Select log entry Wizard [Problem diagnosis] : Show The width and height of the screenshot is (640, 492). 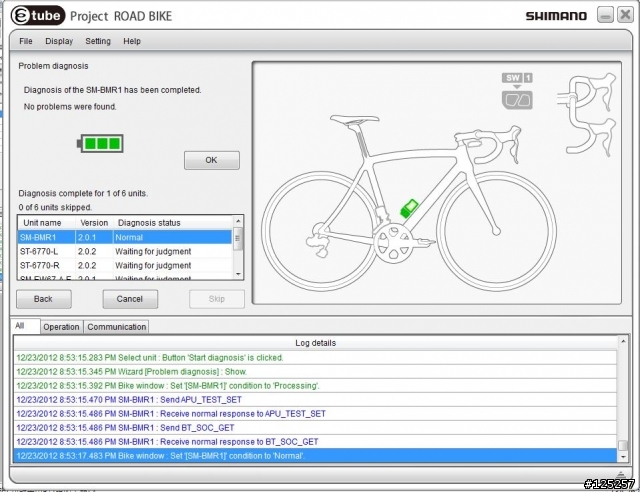(x=316, y=372)
